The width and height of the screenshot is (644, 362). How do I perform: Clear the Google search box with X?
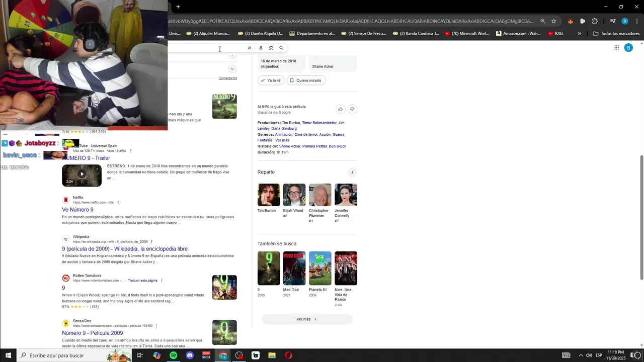[x=249, y=48]
